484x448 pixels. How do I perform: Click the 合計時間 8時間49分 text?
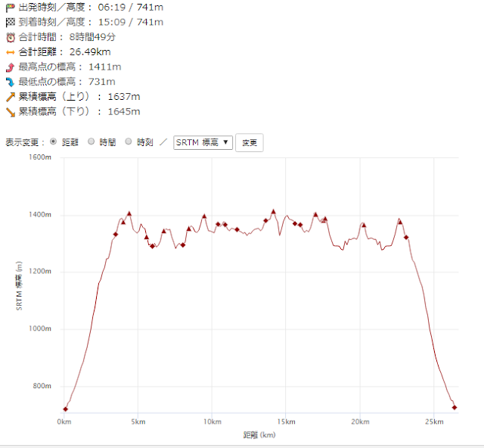click(x=67, y=37)
